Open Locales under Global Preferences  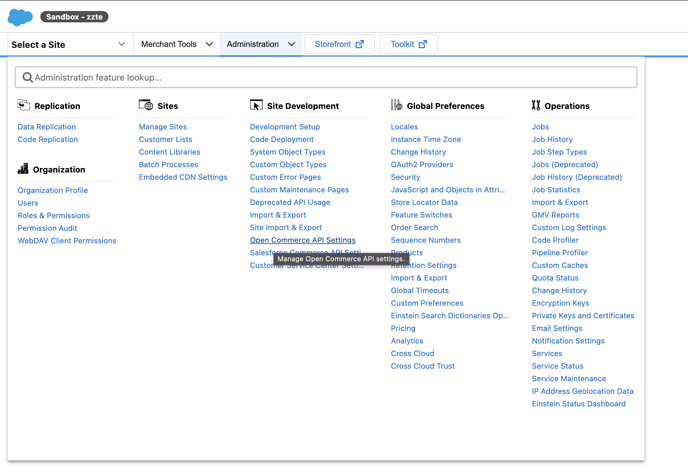404,127
